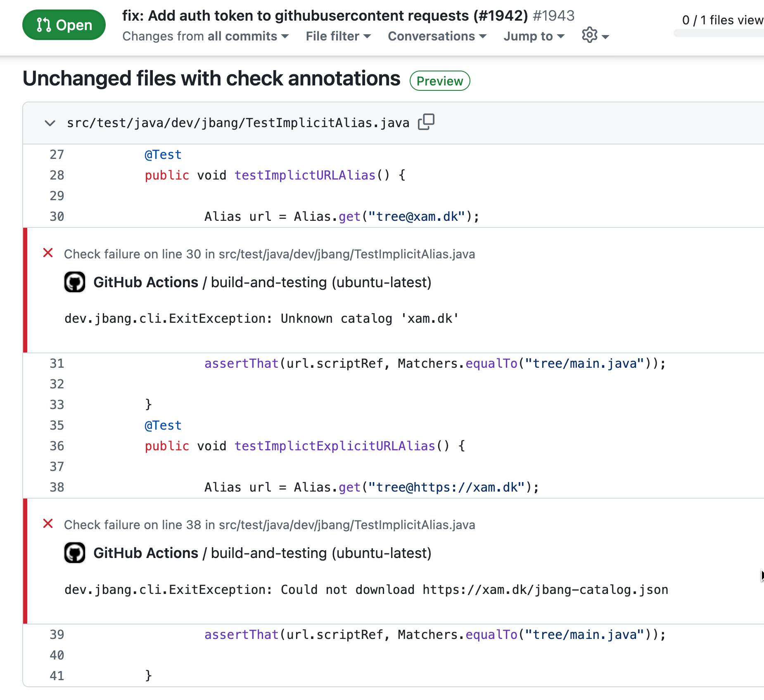Viewport: 764px width, 700px height.
Task: Click the #1943 pull request number
Action: [x=553, y=16]
